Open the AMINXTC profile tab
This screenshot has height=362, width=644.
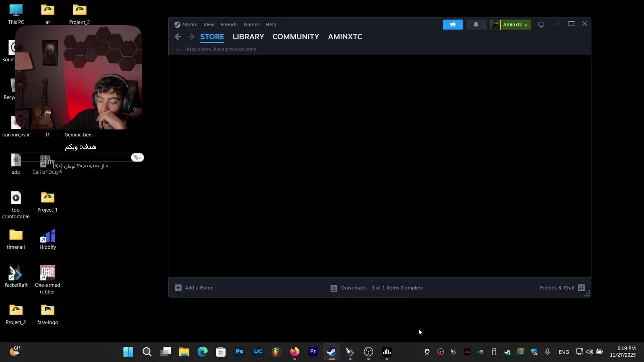click(x=345, y=37)
